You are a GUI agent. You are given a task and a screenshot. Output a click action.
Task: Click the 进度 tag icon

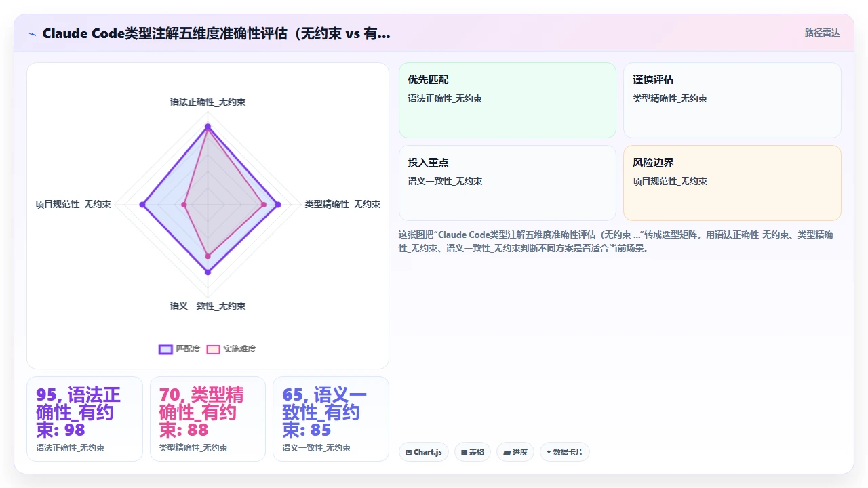pos(507,452)
